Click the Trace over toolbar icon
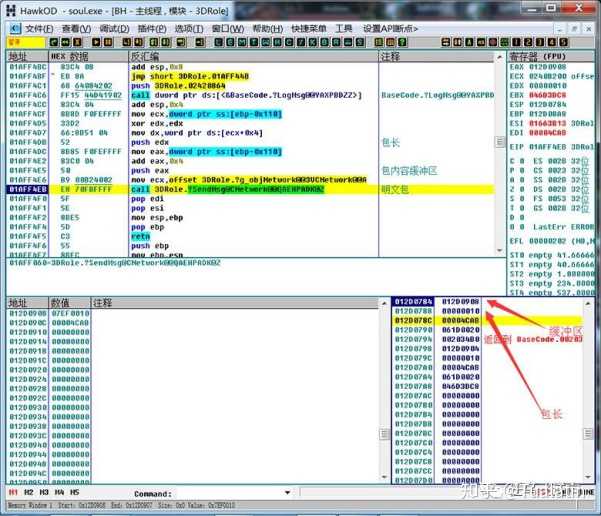This screenshot has width=601, height=516. coord(166,42)
